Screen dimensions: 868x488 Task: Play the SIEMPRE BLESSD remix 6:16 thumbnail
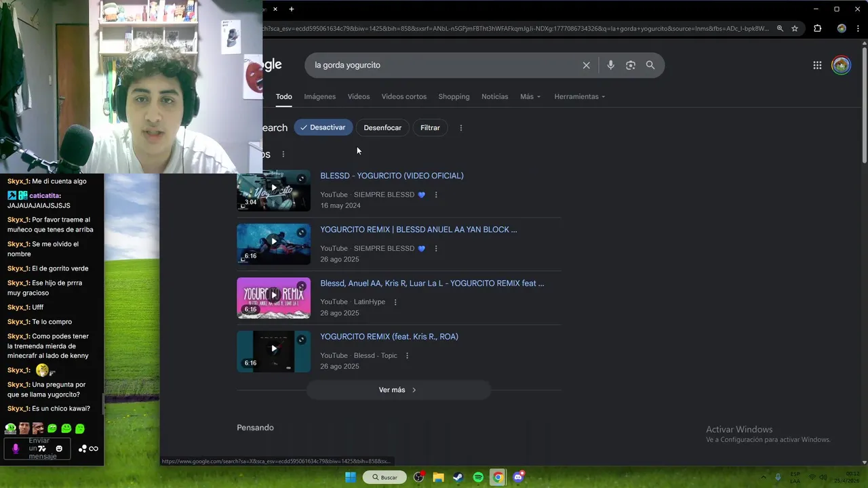273,244
